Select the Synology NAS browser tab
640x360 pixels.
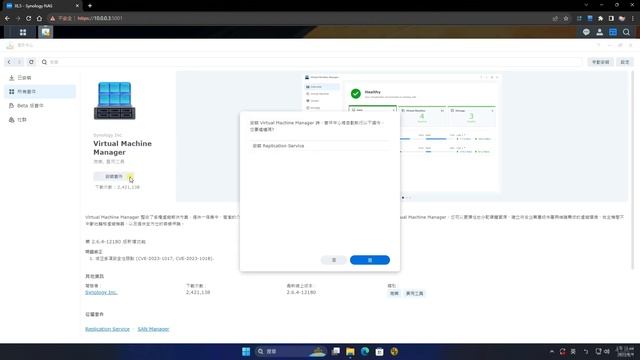[42, 6]
